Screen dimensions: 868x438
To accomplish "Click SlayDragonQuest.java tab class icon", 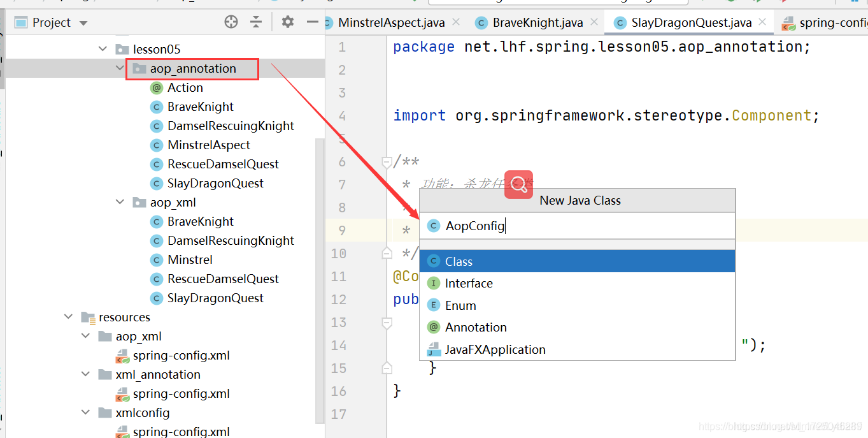I will click(x=620, y=23).
